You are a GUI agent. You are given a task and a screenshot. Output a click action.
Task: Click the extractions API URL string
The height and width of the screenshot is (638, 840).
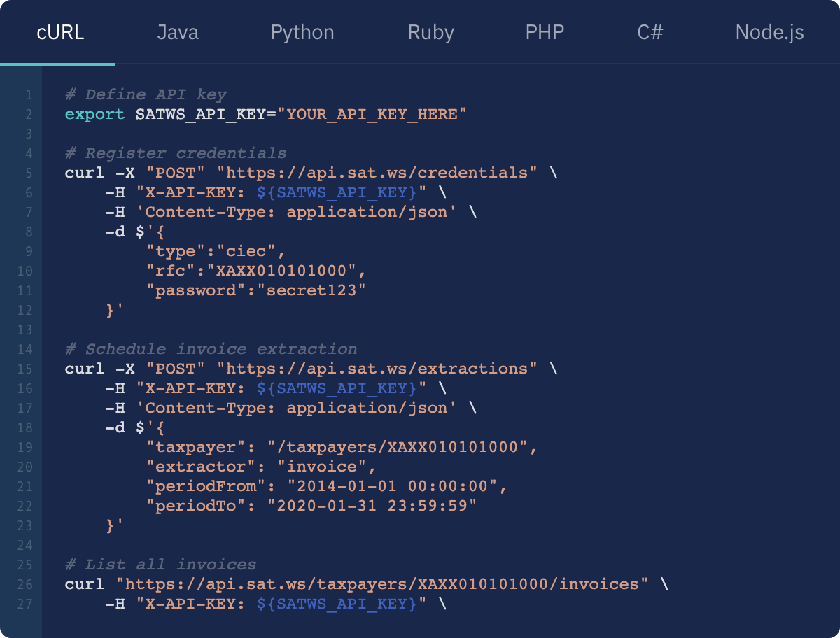point(377,368)
